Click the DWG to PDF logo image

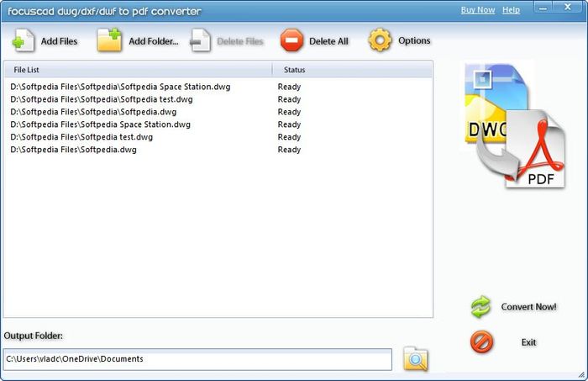(x=514, y=126)
